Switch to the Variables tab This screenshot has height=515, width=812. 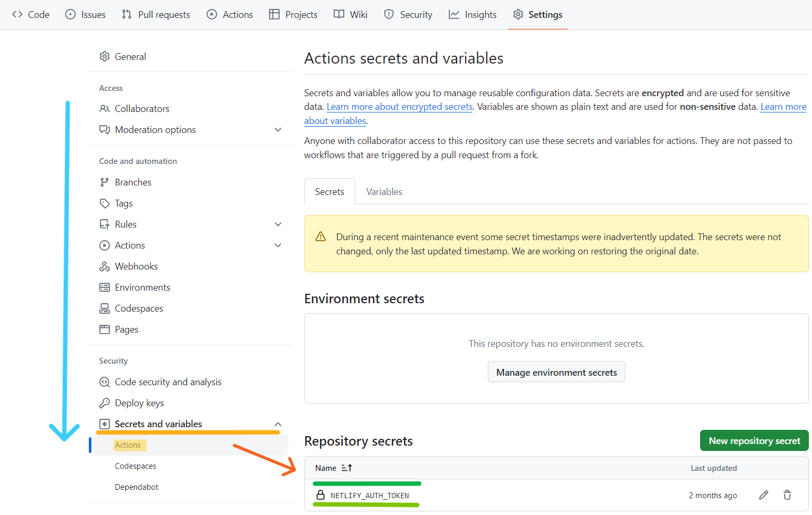[x=384, y=192]
